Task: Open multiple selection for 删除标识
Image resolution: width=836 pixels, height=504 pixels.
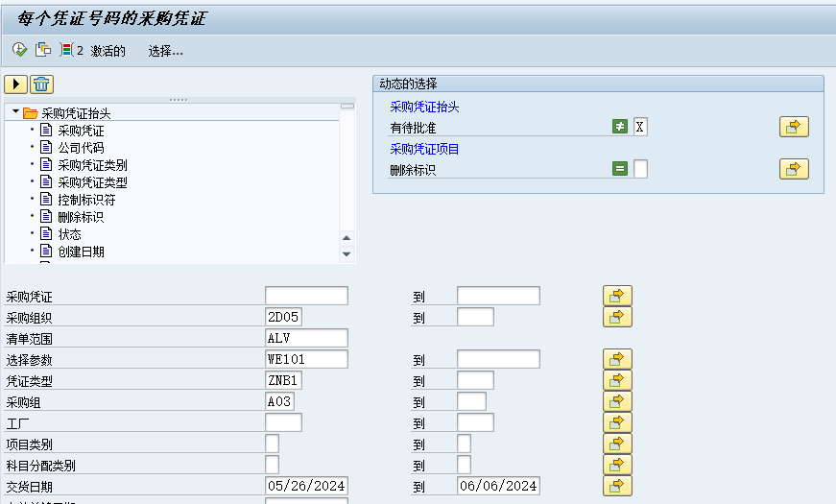Action: [794, 169]
